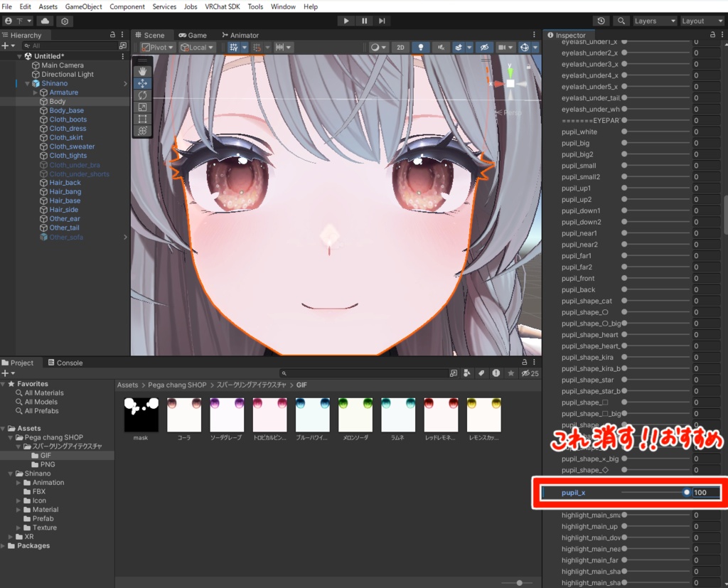The width and height of the screenshot is (728, 588).
Task: Switch to the Animator tab
Action: tap(240, 36)
